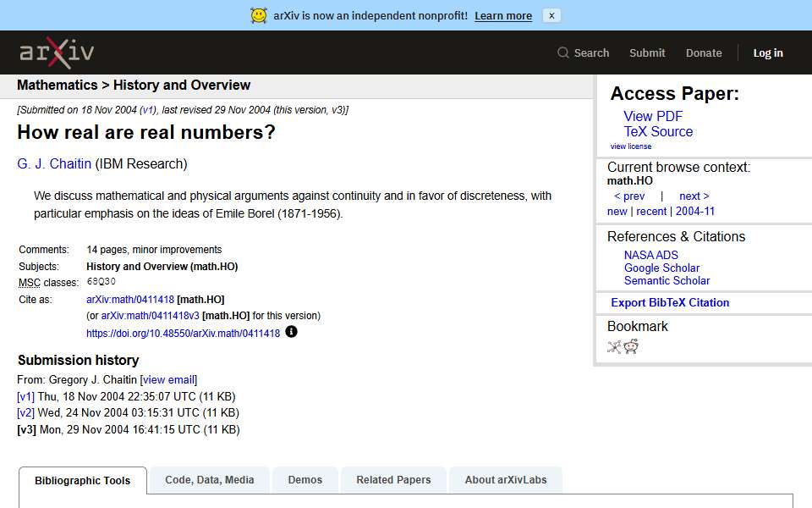Select the Bibliographic Tools tab
Image resolution: width=812 pixels, height=508 pixels.
point(82,481)
